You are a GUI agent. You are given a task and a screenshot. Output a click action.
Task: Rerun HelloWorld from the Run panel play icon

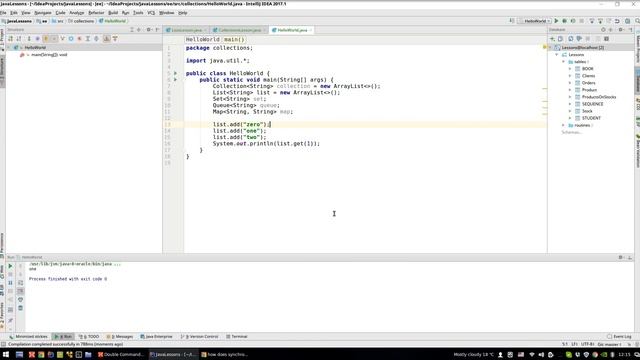click(x=11, y=266)
